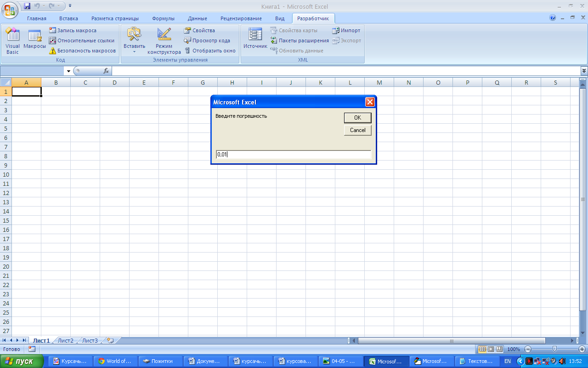This screenshot has width=588, height=368.
Task: Click Обновить данные refresh data
Action: point(297,51)
